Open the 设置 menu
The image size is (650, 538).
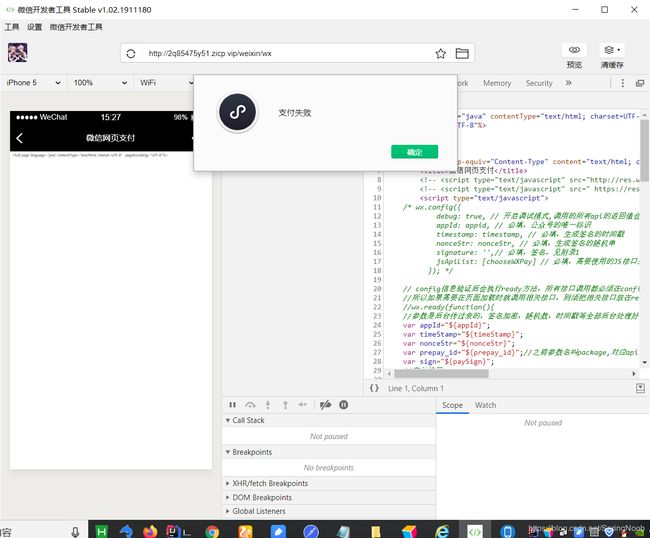point(34,27)
